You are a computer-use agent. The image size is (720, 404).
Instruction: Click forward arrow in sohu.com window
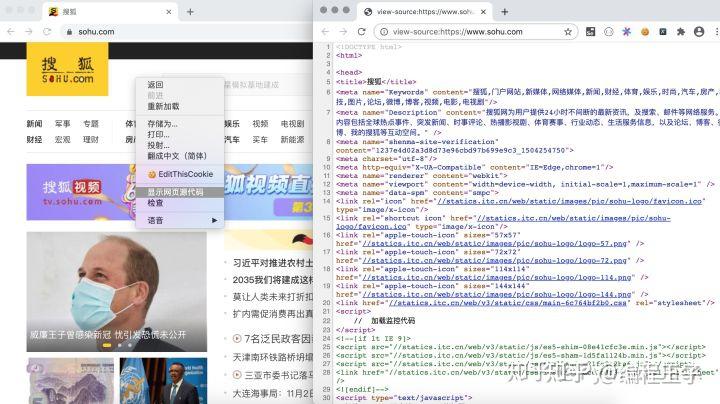click(x=29, y=32)
